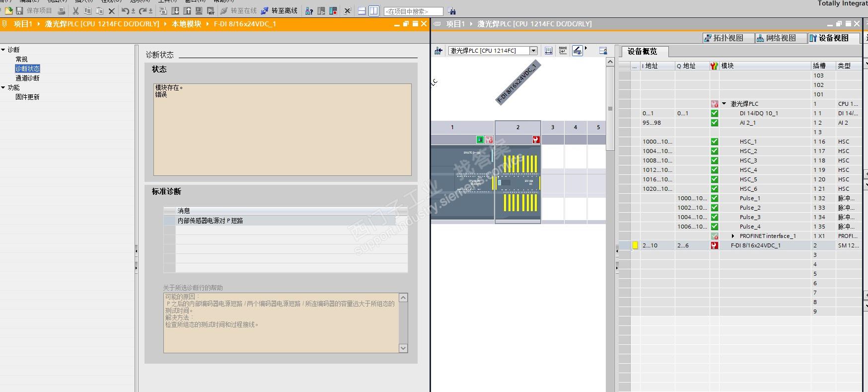Click the redo arrow icon
868x392 pixels.
[x=143, y=10]
